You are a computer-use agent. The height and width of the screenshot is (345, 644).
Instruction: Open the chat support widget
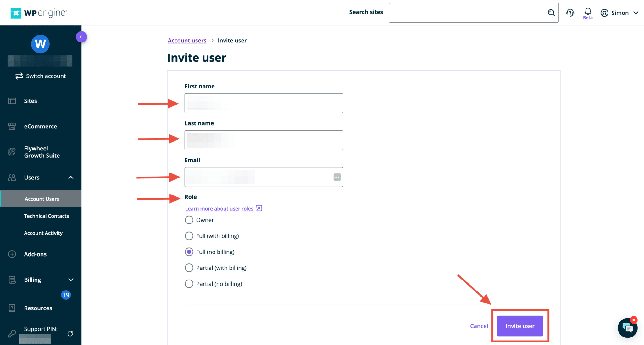click(628, 328)
